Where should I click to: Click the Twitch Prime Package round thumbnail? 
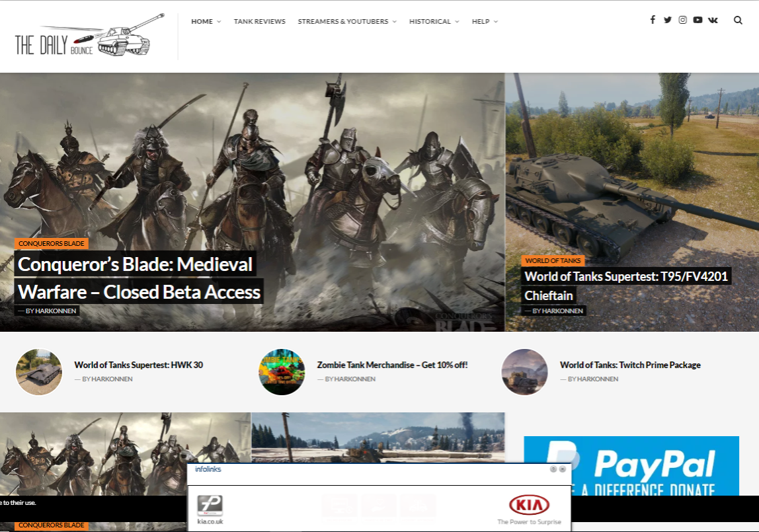pos(525,372)
